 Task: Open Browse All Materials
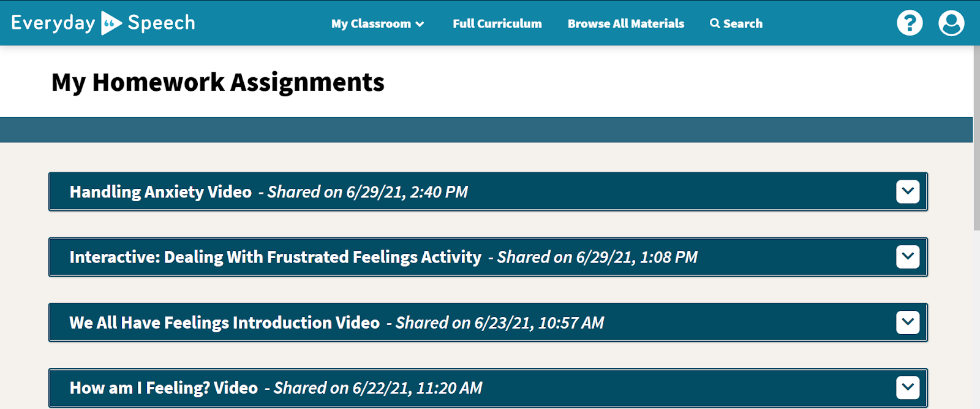pos(626,24)
